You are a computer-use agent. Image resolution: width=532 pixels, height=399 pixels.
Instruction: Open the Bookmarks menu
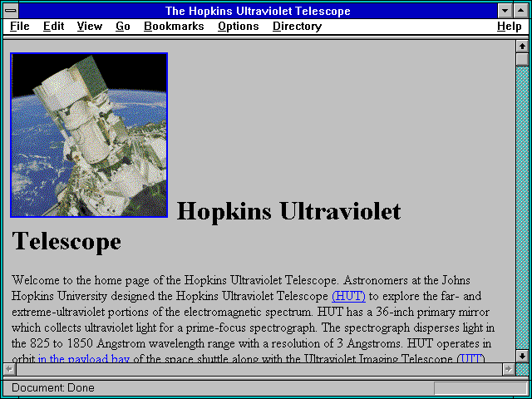click(174, 27)
